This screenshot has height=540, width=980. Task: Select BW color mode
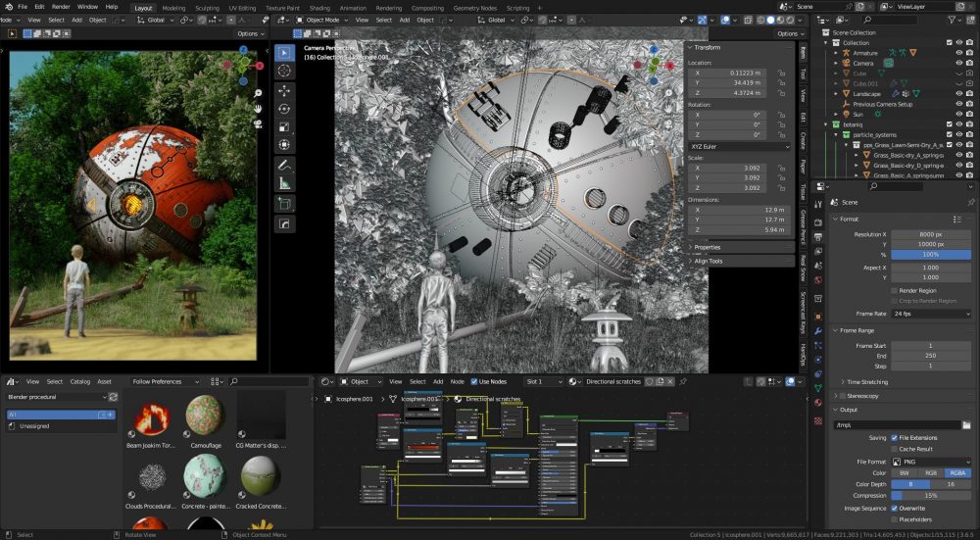pyautogui.click(x=905, y=473)
